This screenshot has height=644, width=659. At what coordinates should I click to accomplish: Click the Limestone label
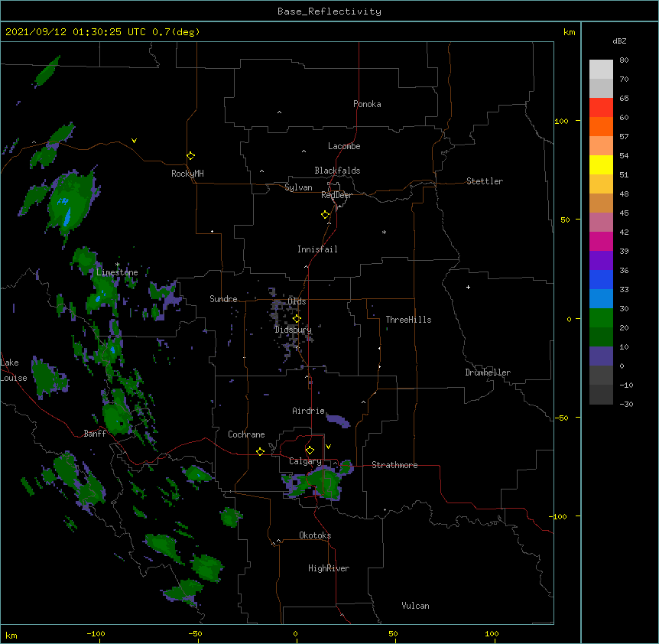[117, 272]
